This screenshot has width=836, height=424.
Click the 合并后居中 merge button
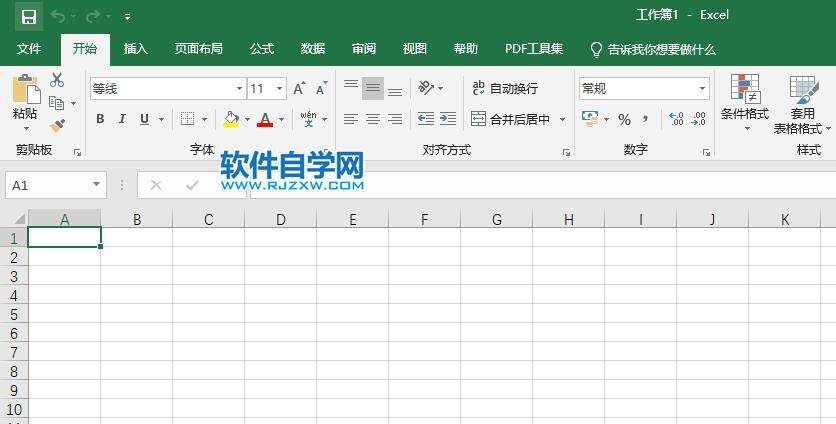pos(510,119)
